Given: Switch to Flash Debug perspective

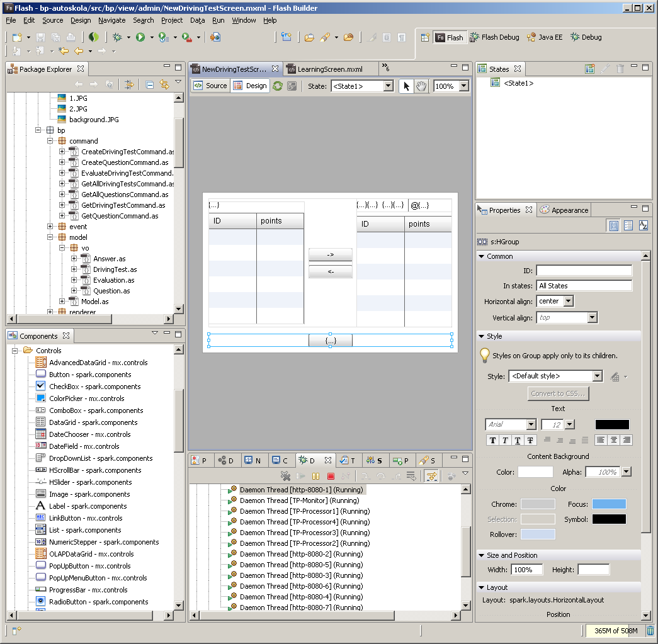Looking at the screenshot, I should [494, 37].
